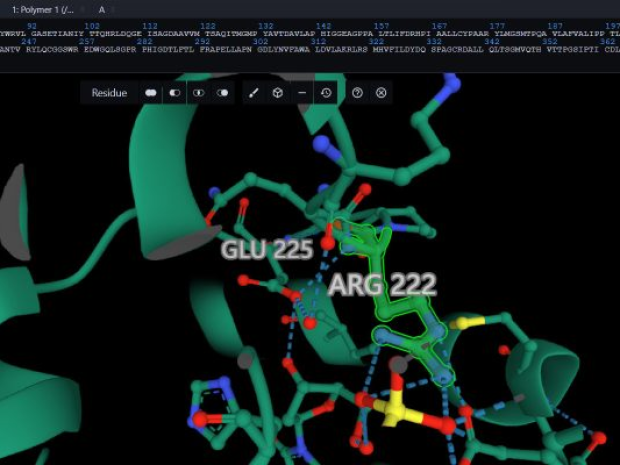Click the ARG 222 label
The image size is (620, 465).
382,285
